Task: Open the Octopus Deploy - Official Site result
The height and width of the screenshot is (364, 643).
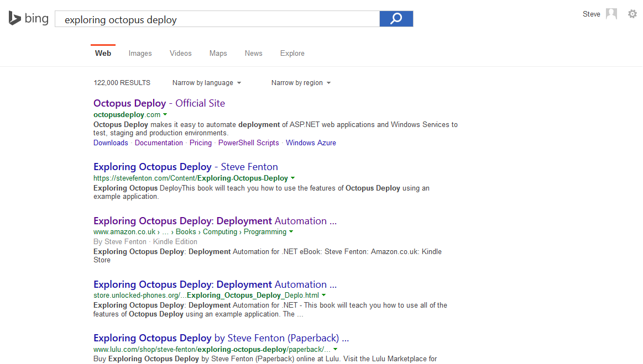Action: (x=159, y=103)
